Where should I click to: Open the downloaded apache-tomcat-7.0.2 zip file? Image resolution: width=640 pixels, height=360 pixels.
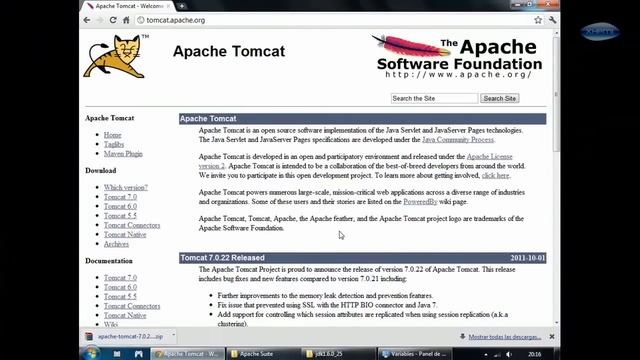pos(130,336)
